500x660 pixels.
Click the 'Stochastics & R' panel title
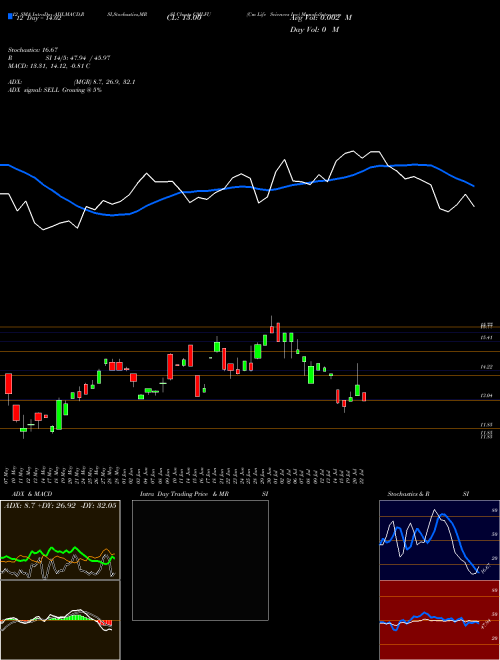409,494
